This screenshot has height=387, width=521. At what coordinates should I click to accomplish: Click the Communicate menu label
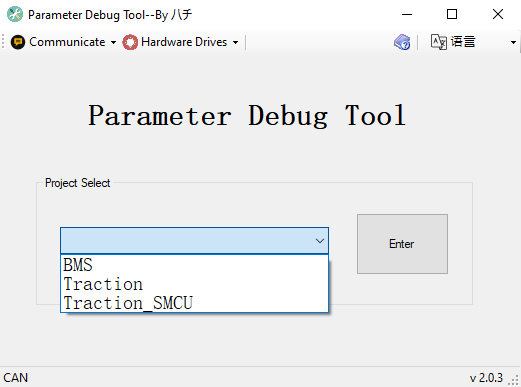coord(67,42)
